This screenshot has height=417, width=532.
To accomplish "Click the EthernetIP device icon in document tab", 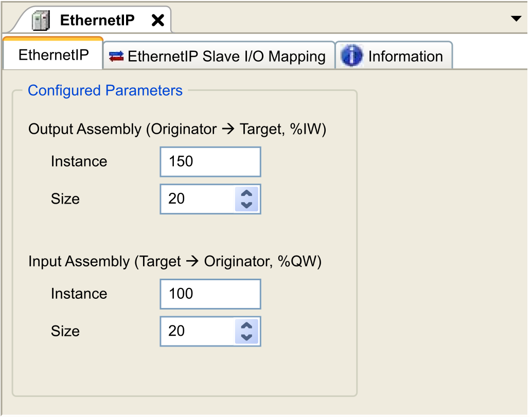I will (40, 21).
